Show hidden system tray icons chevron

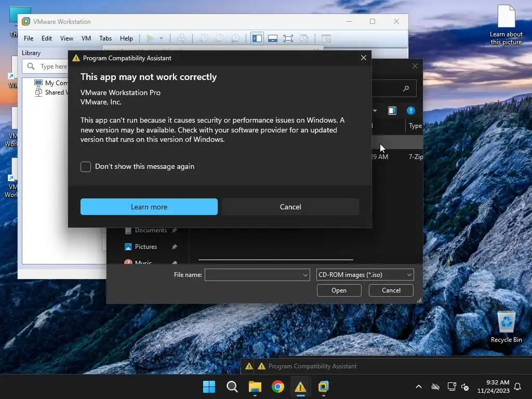pyautogui.click(x=419, y=387)
